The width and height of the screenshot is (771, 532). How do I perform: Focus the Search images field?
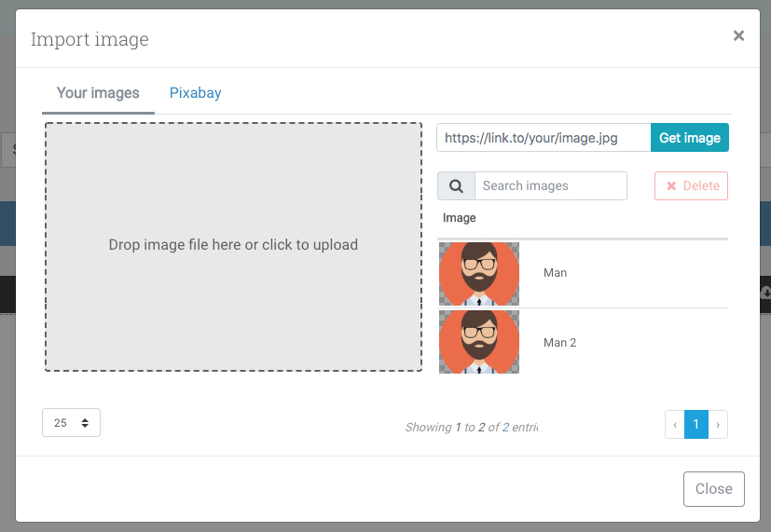tap(551, 186)
